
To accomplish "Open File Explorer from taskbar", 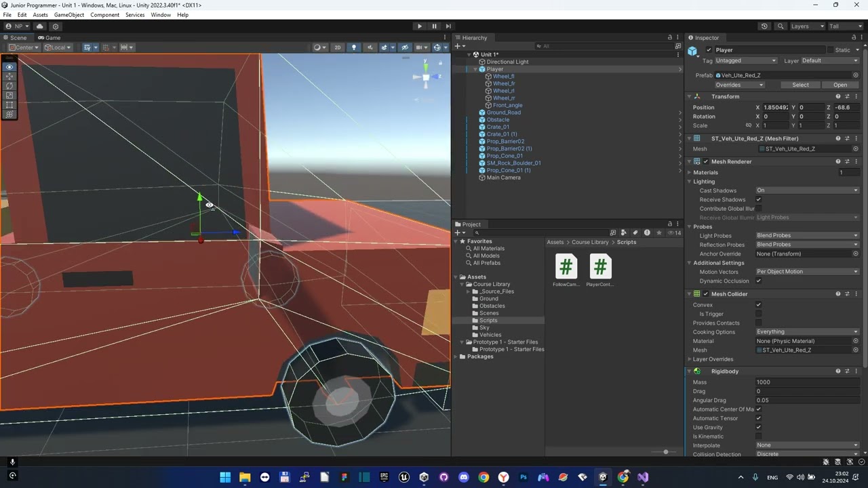I will click(245, 477).
